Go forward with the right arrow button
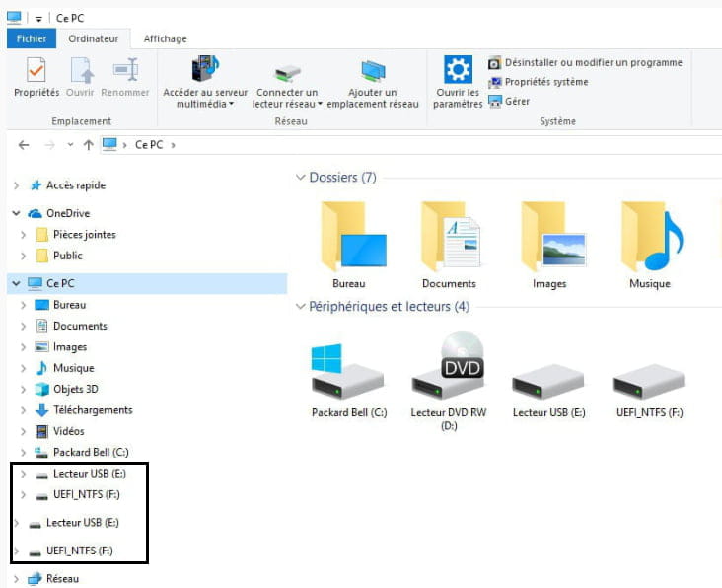This screenshot has height=588, width=722. [49, 145]
